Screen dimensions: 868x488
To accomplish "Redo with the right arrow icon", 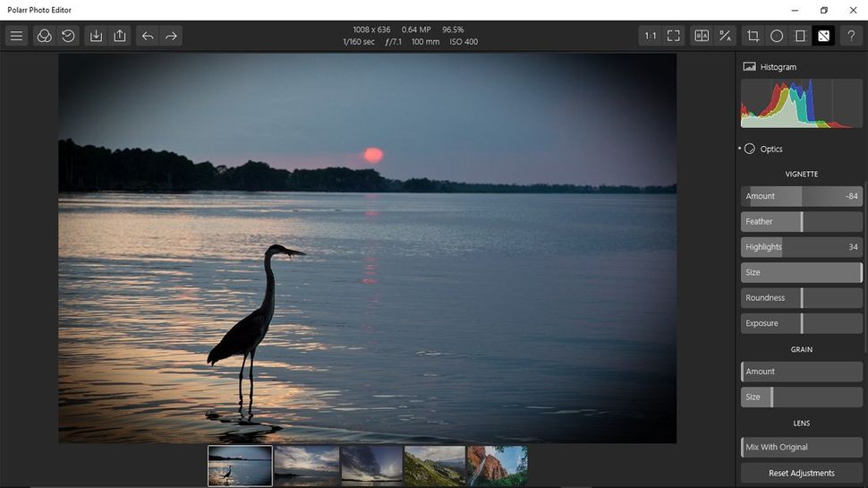I will (x=171, y=36).
